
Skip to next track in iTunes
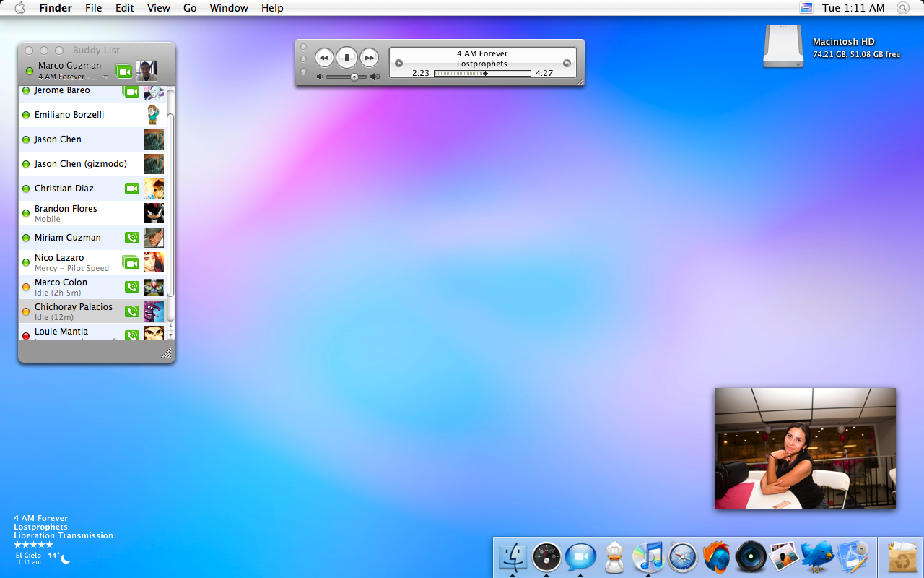[x=369, y=57]
